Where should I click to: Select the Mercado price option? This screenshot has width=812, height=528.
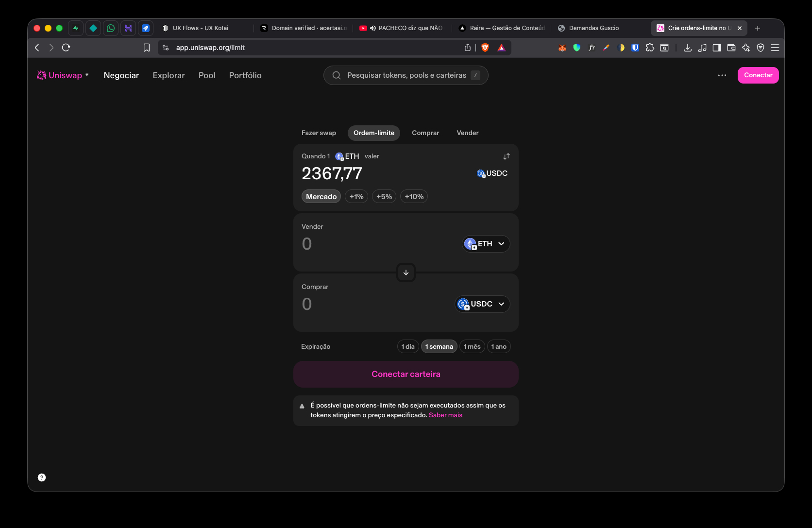(x=321, y=197)
